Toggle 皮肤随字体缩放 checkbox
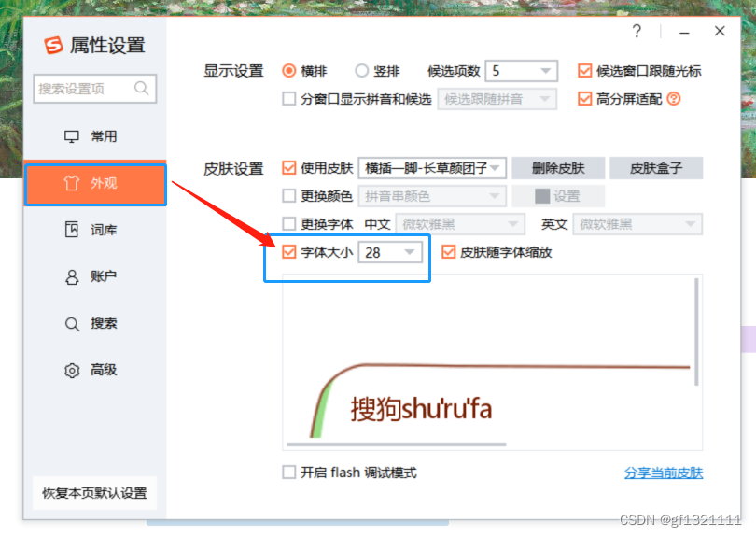Viewport: 756px width, 536px height. [448, 252]
